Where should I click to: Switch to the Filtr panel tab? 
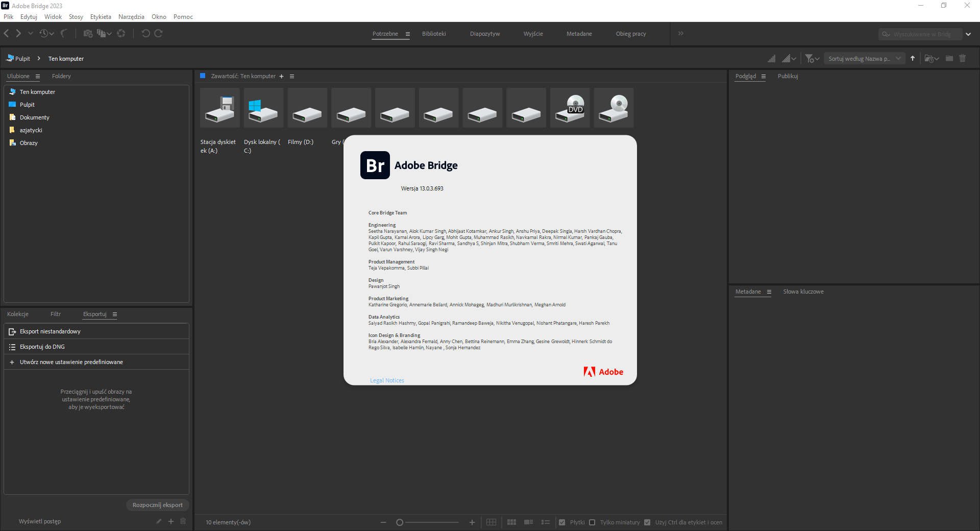pos(56,314)
